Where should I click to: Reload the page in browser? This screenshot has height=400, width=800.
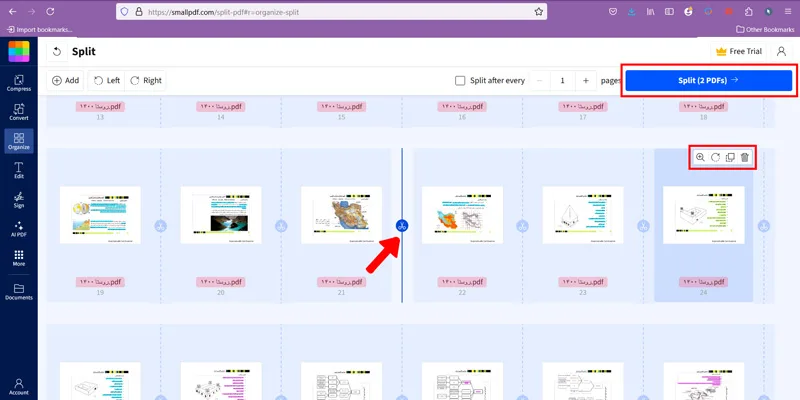point(50,11)
